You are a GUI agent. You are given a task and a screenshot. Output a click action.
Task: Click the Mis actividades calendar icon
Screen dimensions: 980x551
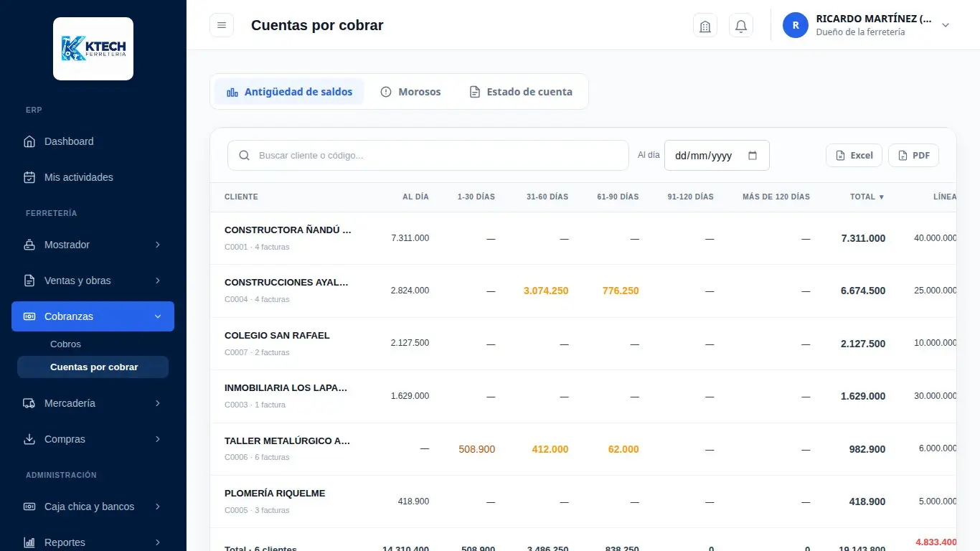29,177
